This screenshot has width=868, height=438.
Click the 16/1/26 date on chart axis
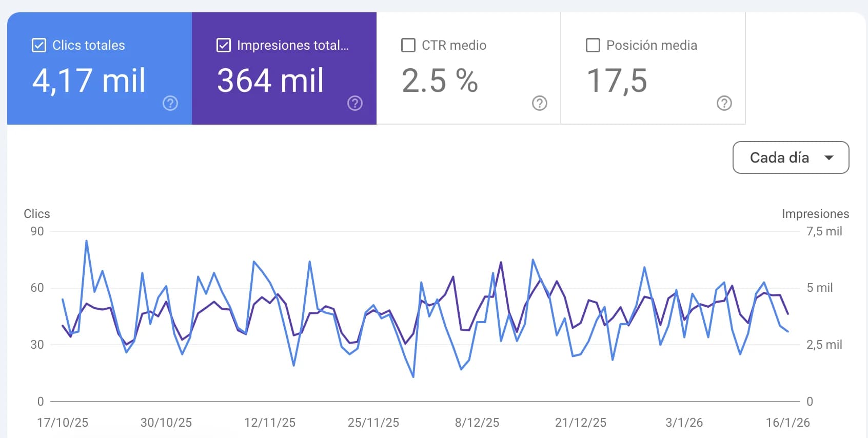(788, 423)
